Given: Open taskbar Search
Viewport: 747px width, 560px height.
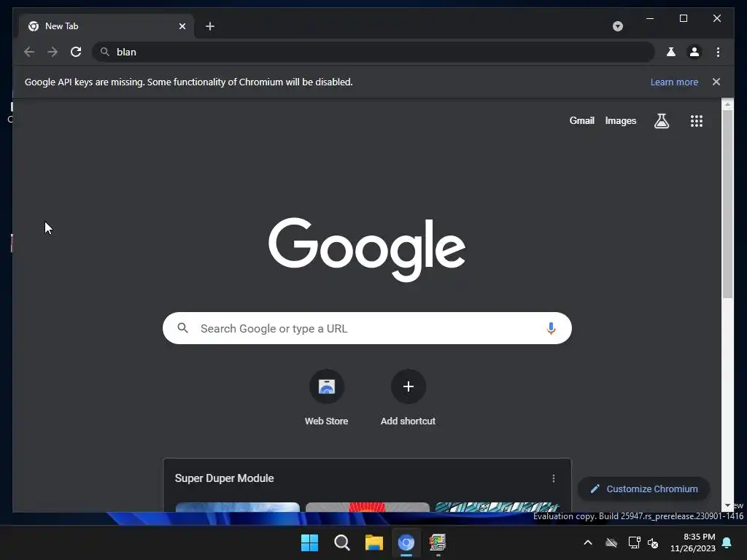Looking at the screenshot, I should tap(341, 542).
